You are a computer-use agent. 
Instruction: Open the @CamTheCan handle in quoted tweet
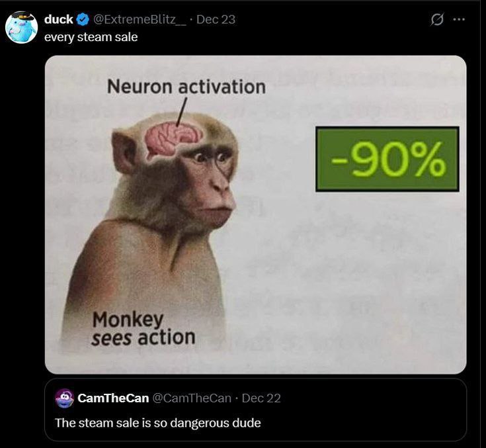[x=192, y=398]
